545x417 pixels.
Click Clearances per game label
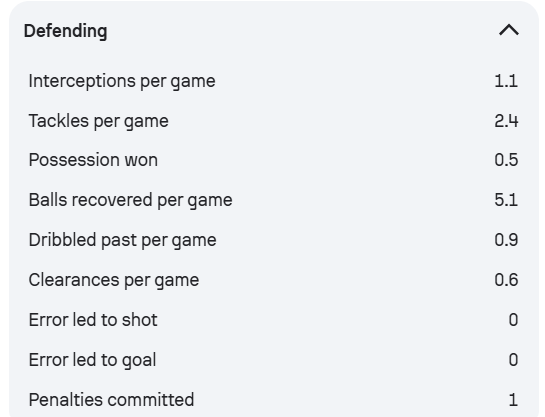click(x=114, y=280)
